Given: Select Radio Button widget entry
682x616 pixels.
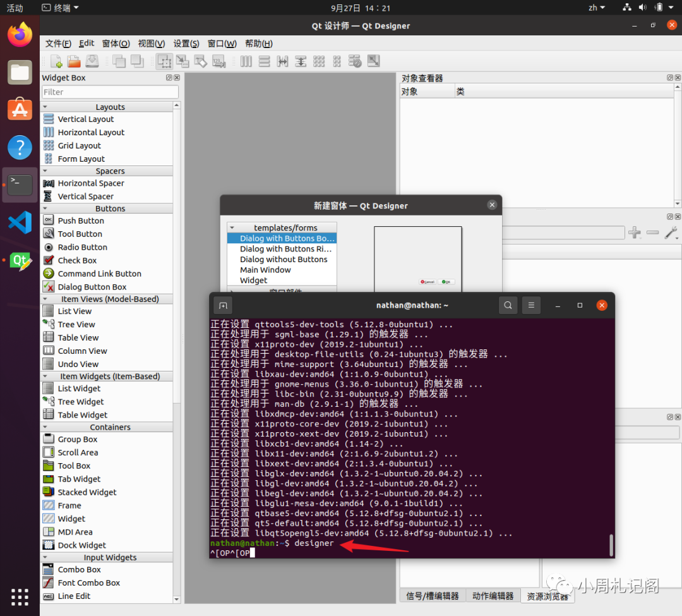Looking at the screenshot, I should click(83, 247).
